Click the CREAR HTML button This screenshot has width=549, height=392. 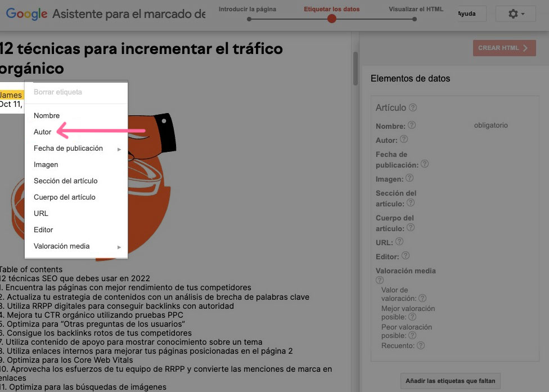(503, 48)
